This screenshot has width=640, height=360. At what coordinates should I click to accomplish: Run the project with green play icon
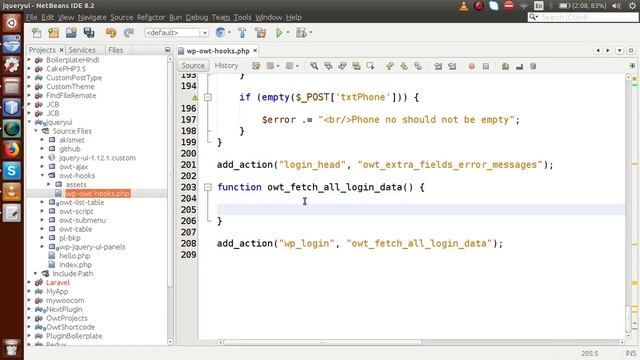click(279, 33)
